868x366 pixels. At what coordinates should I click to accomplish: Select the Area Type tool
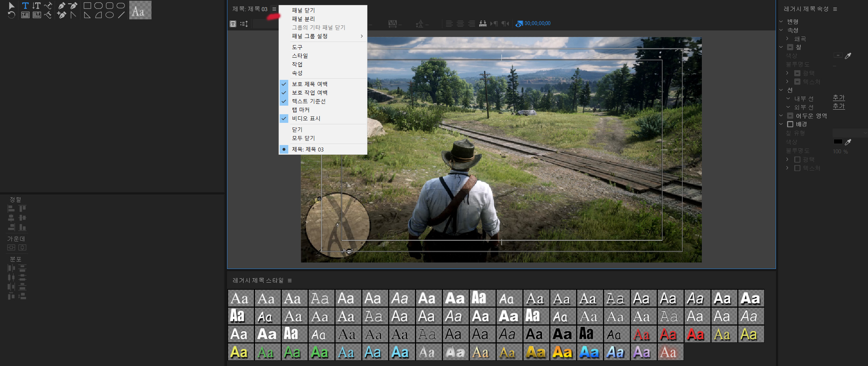25,15
